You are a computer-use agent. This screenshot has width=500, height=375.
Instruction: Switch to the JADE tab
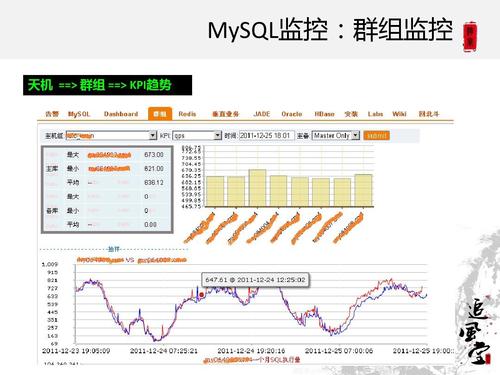click(x=262, y=114)
